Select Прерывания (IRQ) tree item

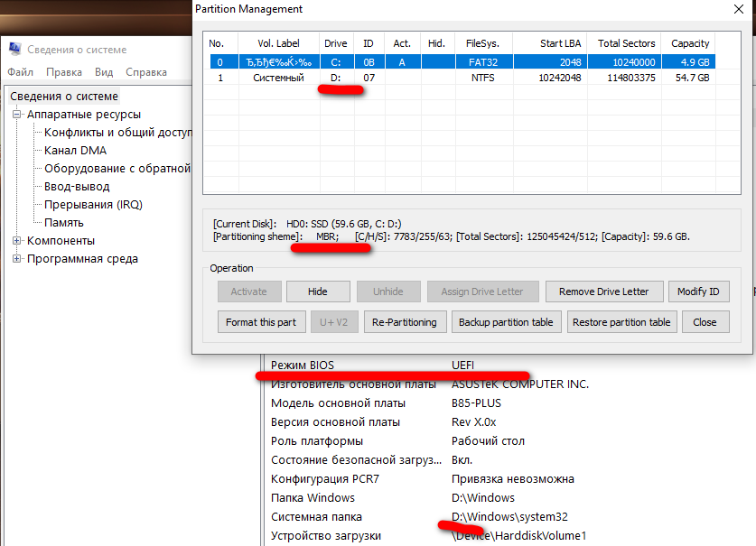[94, 205]
